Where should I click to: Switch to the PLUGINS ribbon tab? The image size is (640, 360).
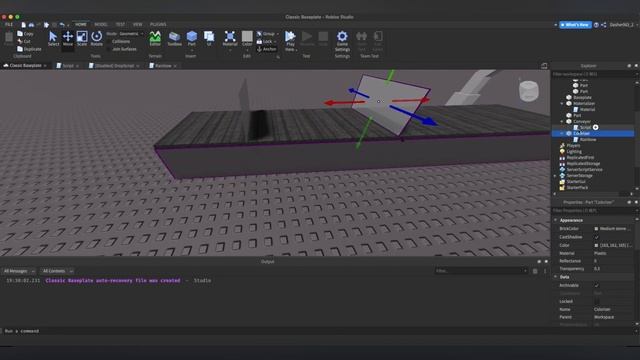click(x=158, y=25)
